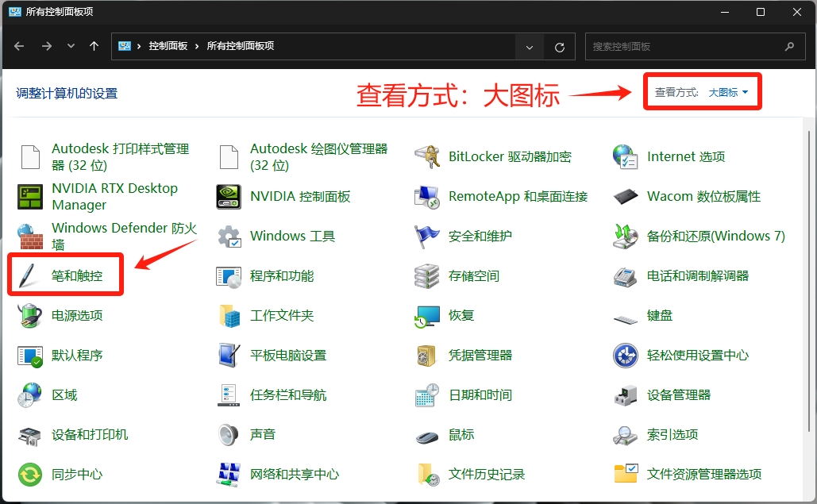The height and width of the screenshot is (504, 817).
Task: Open the Windows Defender 防火墙 icon
Action: [x=30, y=237]
